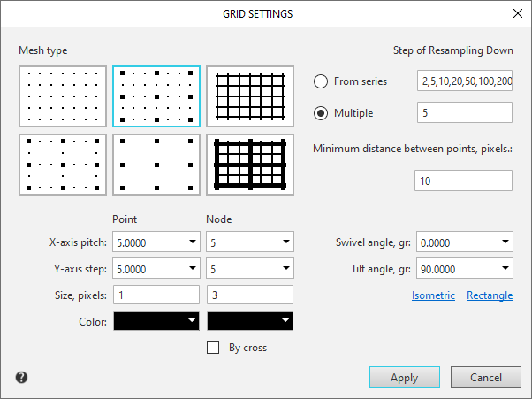Enable the By cross checkbox
This screenshot has height=399, width=532.
(213, 348)
